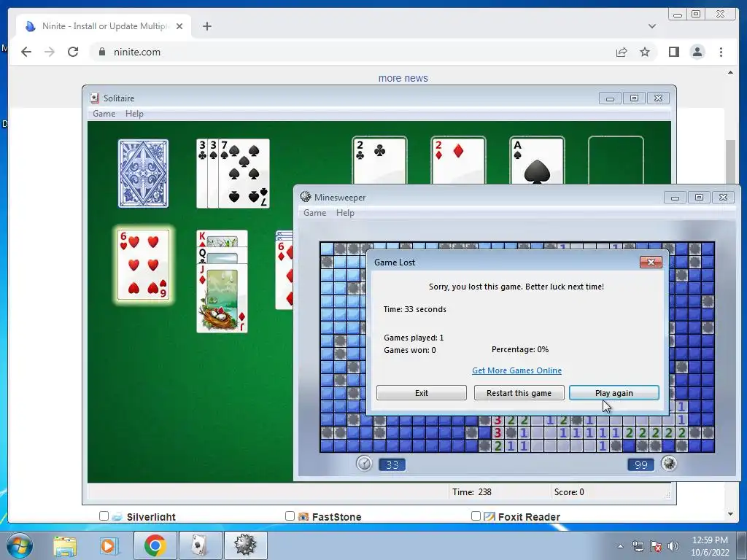Image resolution: width=747 pixels, height=560 pixels.
Task: Select 2 of diamonds foundation pile
Action: 458,160
